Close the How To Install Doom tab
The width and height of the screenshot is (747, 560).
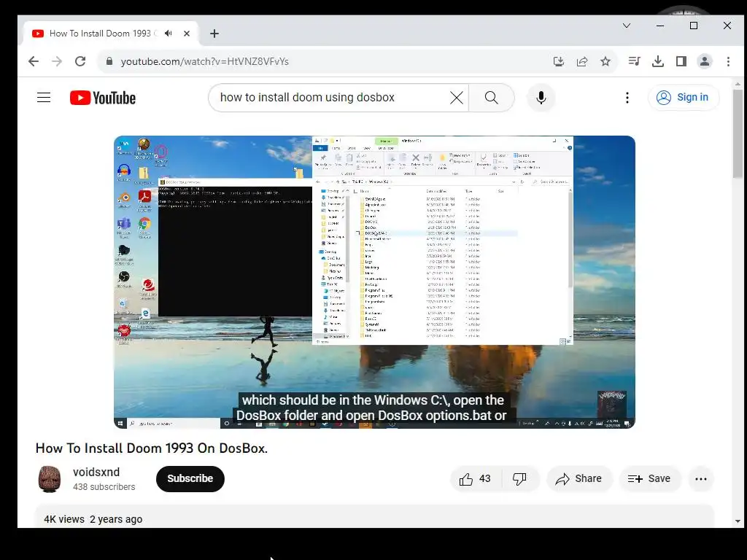tap(187, 34)
